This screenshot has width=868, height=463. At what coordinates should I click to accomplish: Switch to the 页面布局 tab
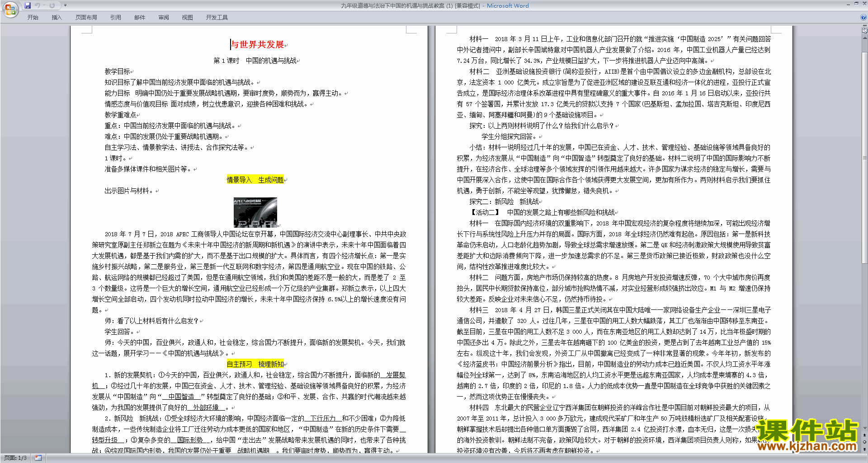(86, 18)
